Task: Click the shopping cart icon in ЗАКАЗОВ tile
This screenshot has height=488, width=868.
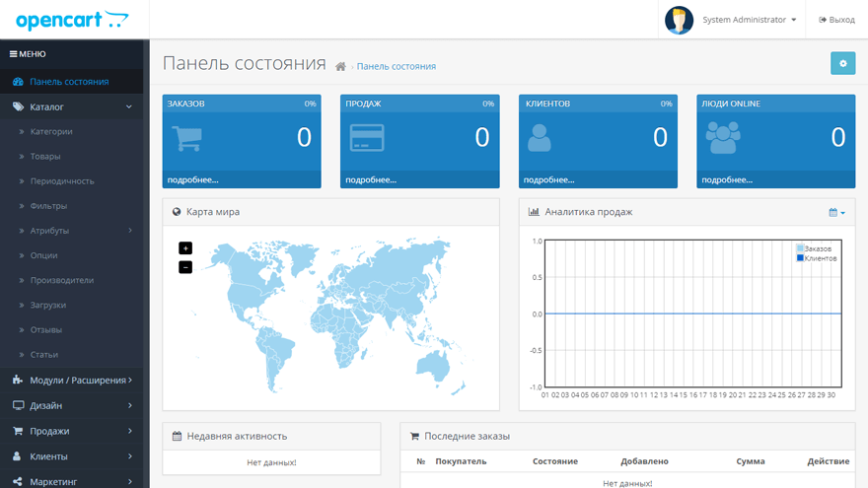Action: click(x=186, y=138)
